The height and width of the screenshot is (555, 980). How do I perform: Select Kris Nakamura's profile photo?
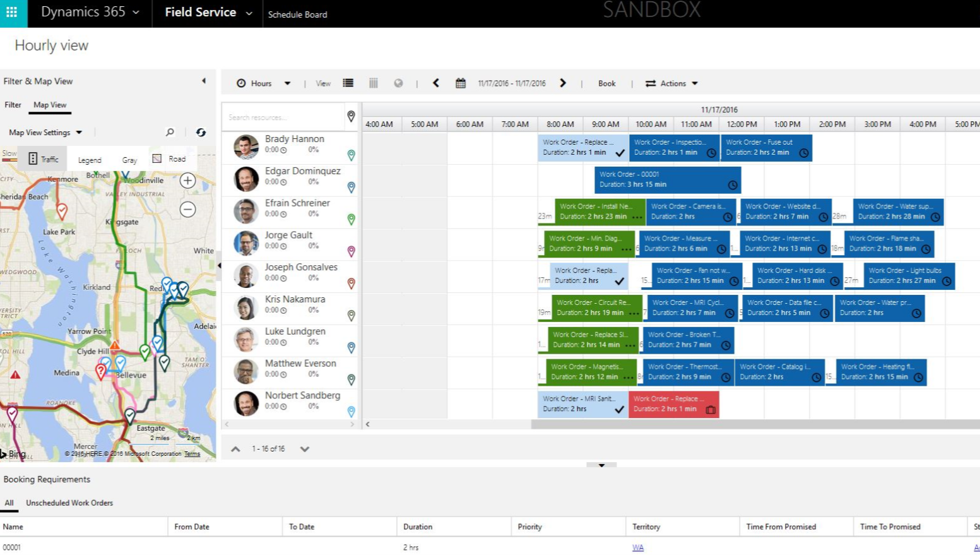coord(246,307)
